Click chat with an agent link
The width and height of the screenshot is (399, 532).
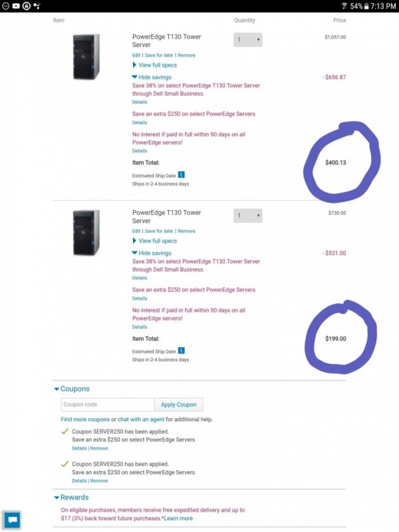tap(141, 419)
